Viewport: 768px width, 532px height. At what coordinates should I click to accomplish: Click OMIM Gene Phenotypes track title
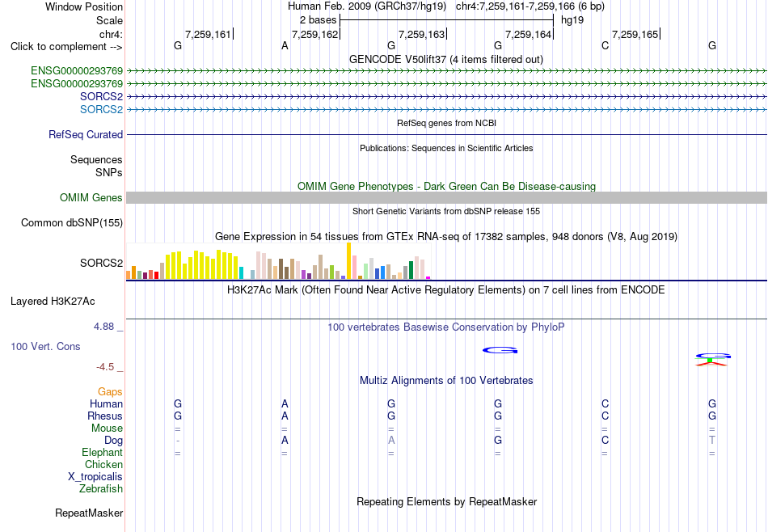pyautogui.click(x=446, y=187)
